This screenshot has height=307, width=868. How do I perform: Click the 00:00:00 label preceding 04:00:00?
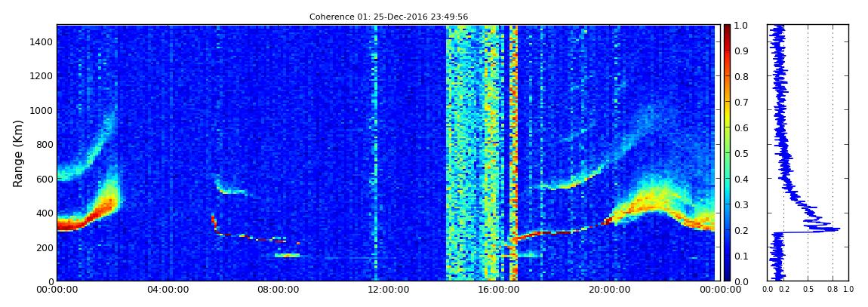coord(57,290)
